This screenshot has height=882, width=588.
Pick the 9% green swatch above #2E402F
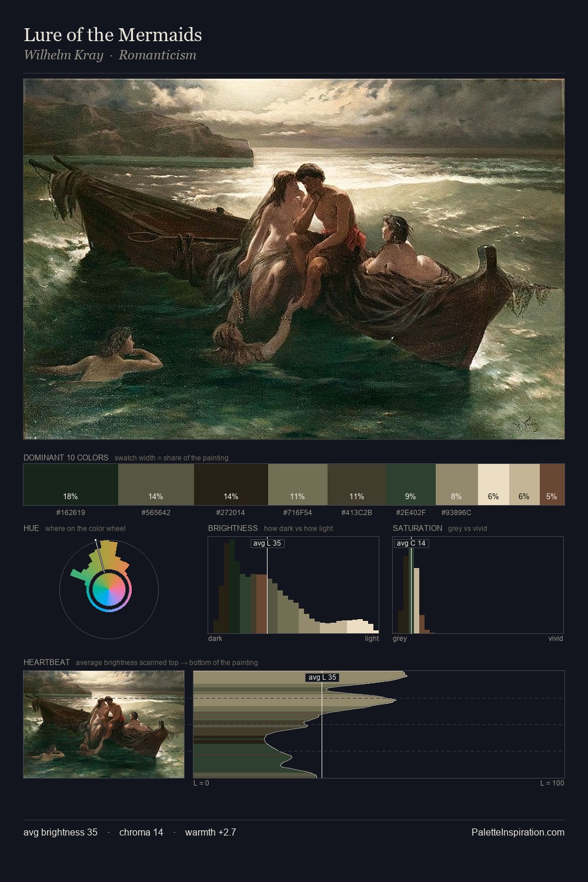coord(411,485)
